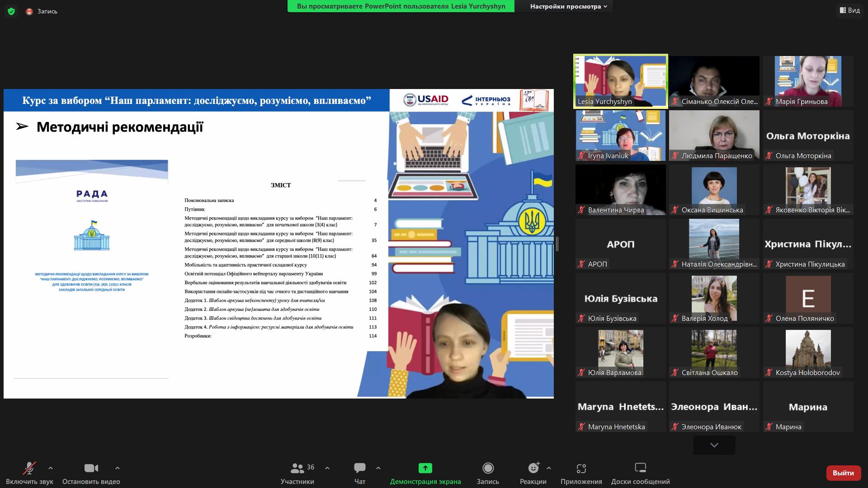The width and height of the screenshot is (868, 488).
Task: Select Элеонора Иванюк participant tile
Action: 714,407
